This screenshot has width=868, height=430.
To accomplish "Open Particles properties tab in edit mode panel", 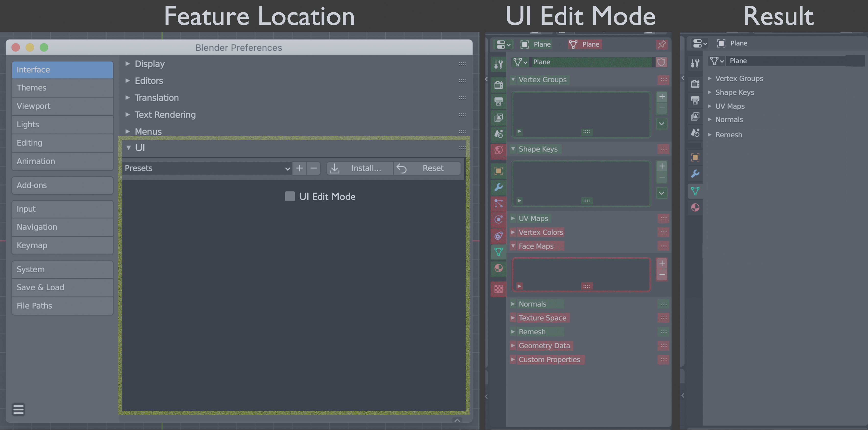I will pos(498,203).
